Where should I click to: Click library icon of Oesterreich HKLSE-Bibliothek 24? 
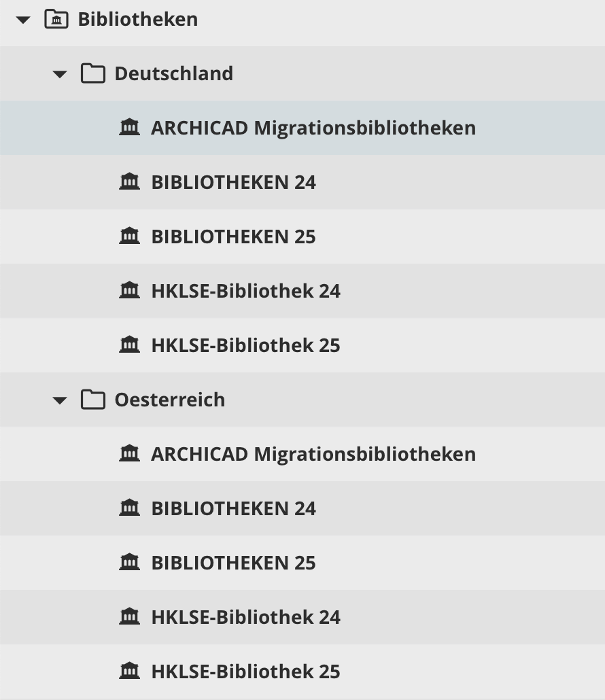coord(129,616)
